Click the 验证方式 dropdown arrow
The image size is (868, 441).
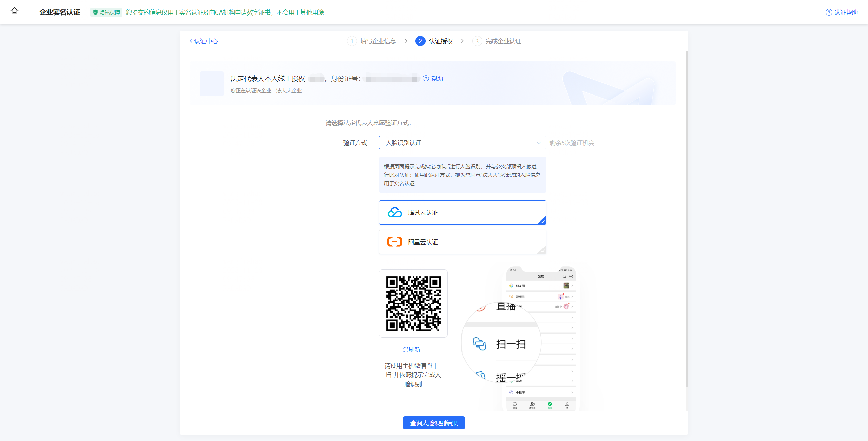pos(538,143)
